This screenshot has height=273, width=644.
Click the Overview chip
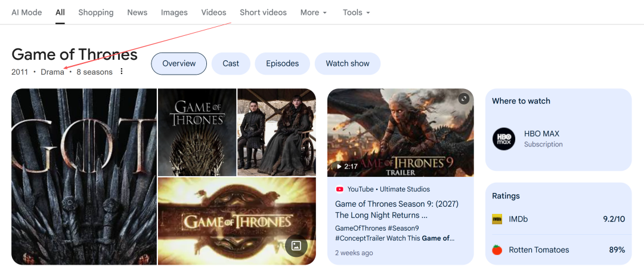click(179, 64)
